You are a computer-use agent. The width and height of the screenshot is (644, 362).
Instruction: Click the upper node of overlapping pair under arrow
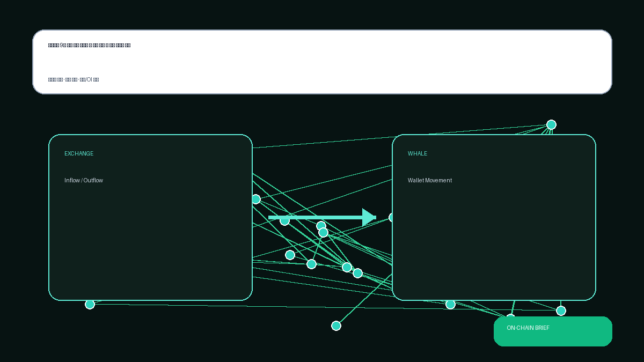[321, 226]
